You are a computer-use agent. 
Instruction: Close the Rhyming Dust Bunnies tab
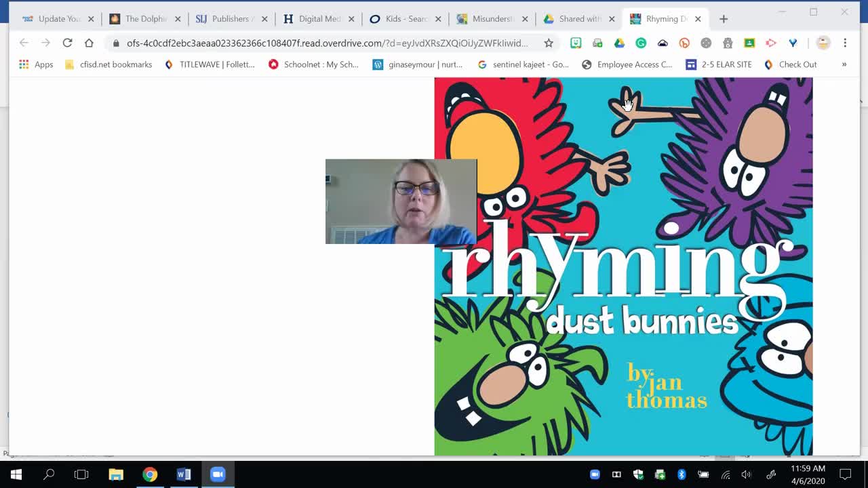(x=698, y=19)
